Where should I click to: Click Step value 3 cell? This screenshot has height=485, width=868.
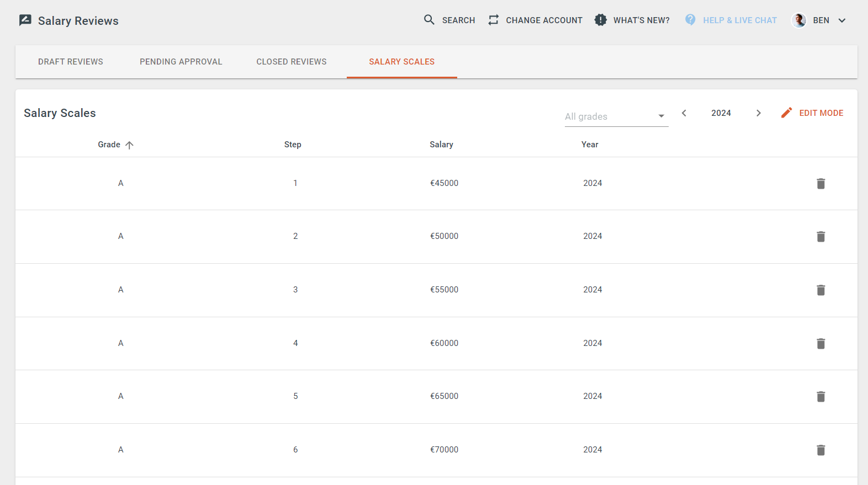295,290
